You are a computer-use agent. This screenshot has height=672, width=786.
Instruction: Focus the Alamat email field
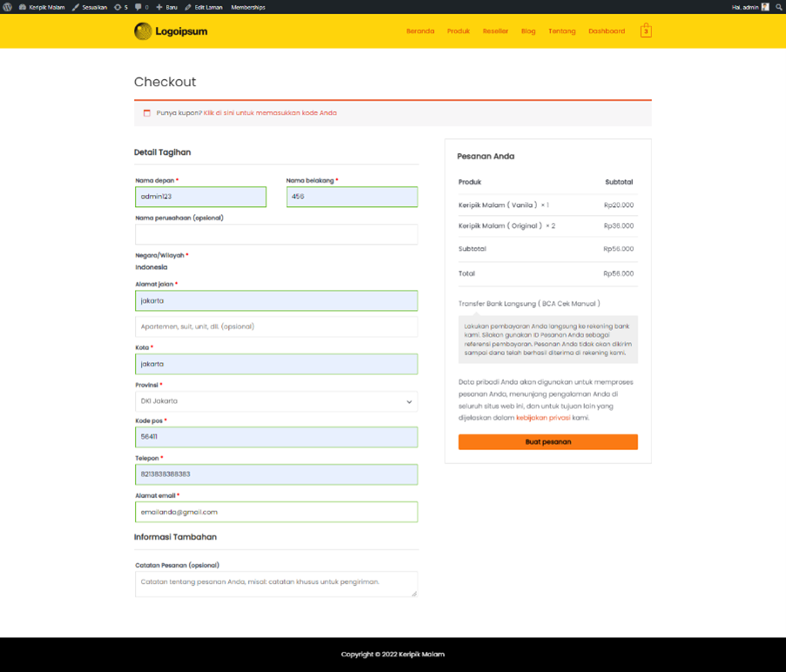click(x=276, y=512)
